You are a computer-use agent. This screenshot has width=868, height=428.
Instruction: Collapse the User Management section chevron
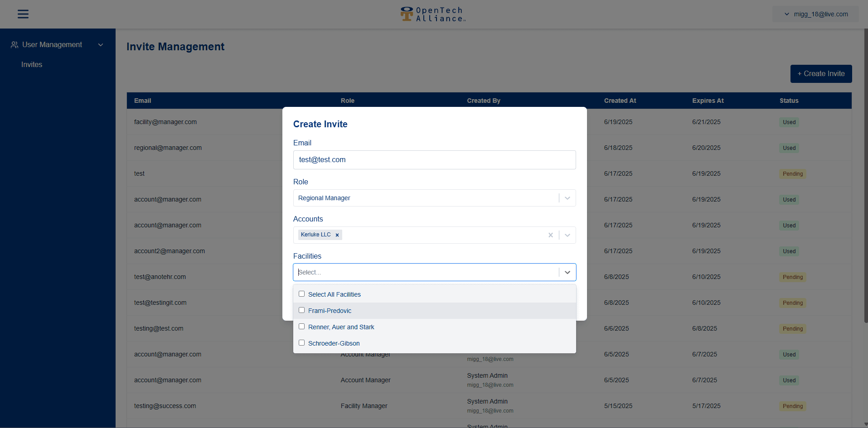pyautogui.click(x=101, y=45)
